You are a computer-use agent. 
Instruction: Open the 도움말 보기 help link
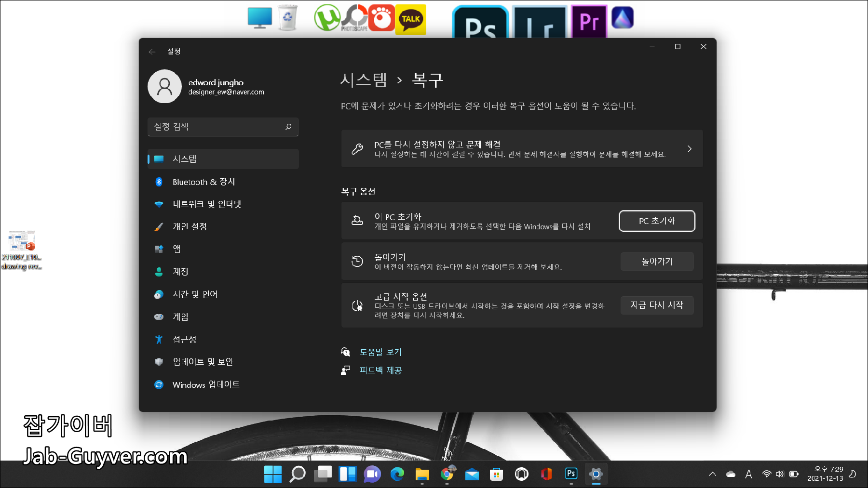click(x=380, y=352)
